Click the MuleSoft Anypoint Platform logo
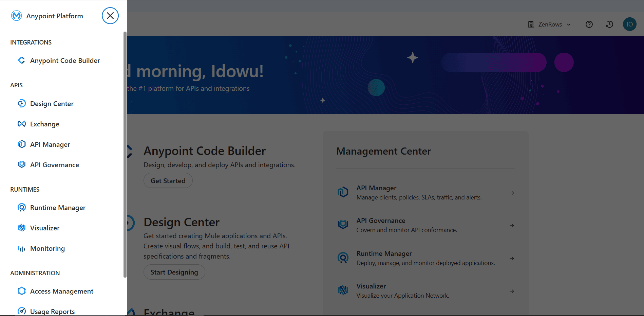The width and height of the screenshot is (644, 316). (16, 16)
